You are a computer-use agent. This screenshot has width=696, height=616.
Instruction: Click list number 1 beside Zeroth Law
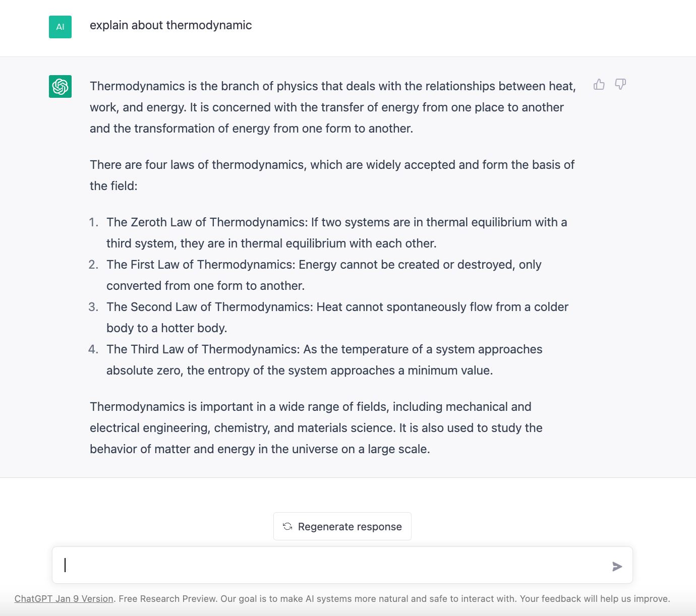[x=93, y=222]
